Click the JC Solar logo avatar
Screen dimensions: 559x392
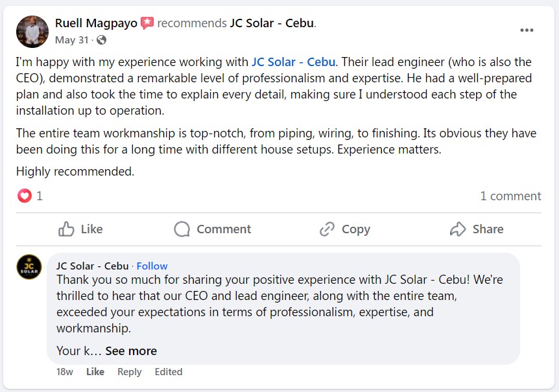[x=29, y=267]
